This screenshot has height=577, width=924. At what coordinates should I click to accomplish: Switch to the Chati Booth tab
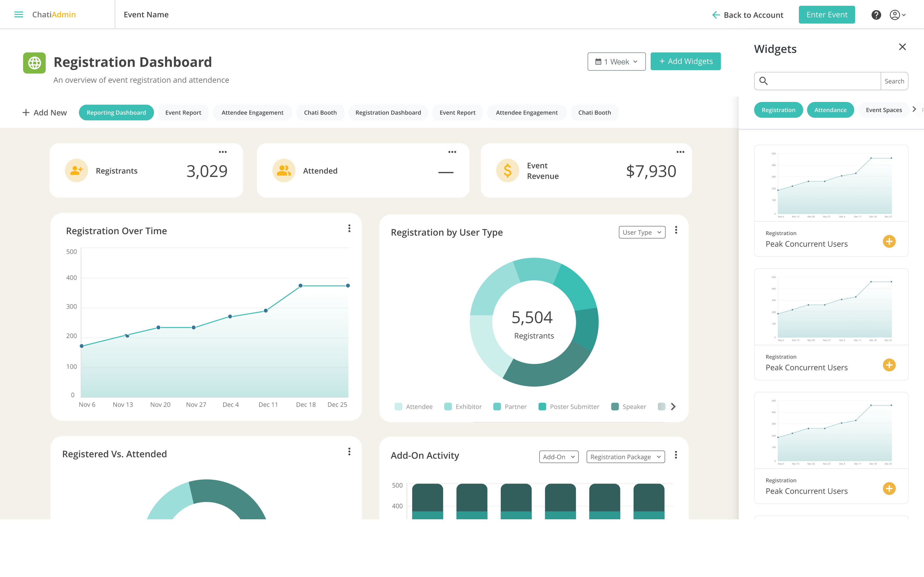point(320,113)
